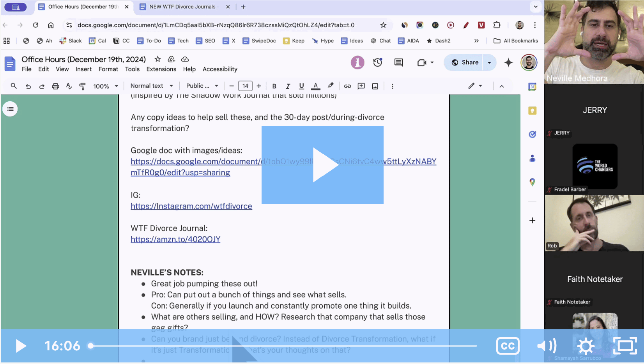Screen dimensions: 644x364
Task: Click the print icon in toolbar
Action: [x=55, y=86]
